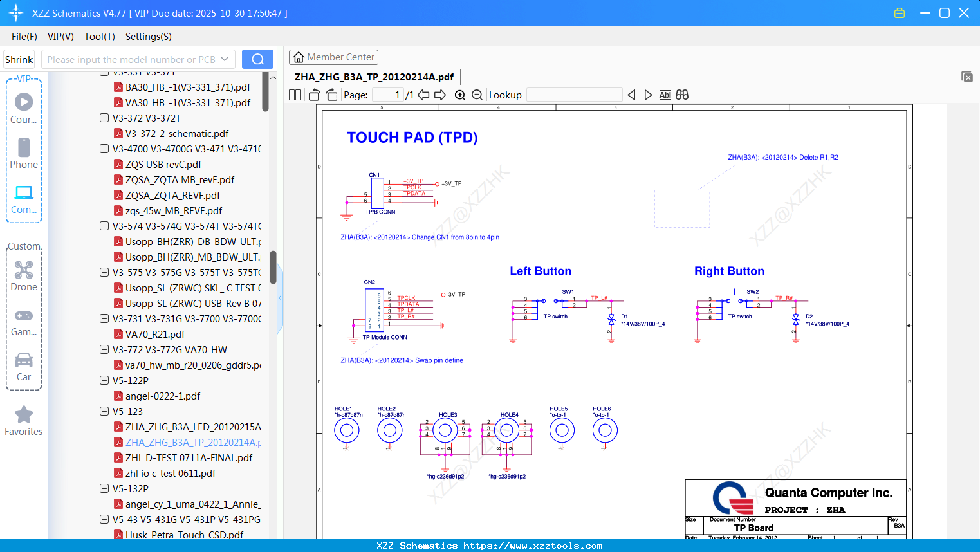
Task: Open V3-372-2_schematic.pdf
Action: click(177, 133)
